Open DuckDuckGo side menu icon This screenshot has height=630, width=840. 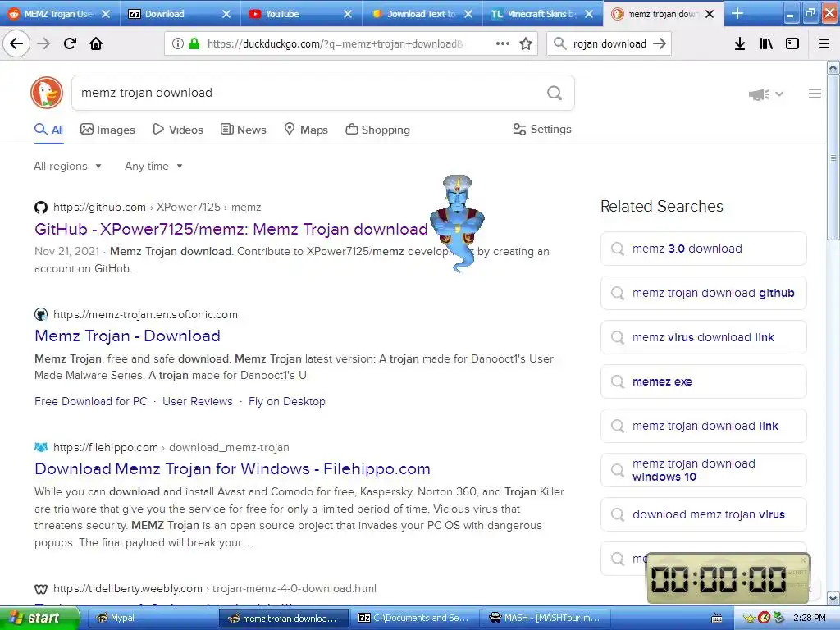[x=815, y=94]
